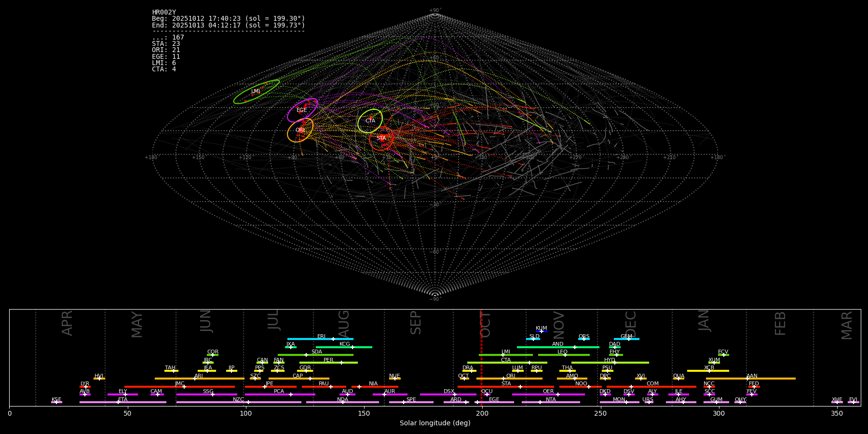Click the red STA radiant circle on map

(381, 138)
